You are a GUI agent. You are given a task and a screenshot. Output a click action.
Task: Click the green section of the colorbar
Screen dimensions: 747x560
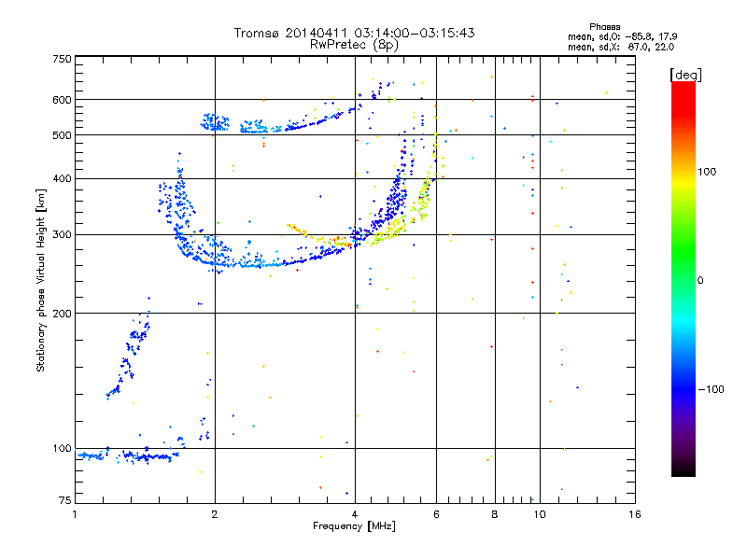(x=684, y=252)
